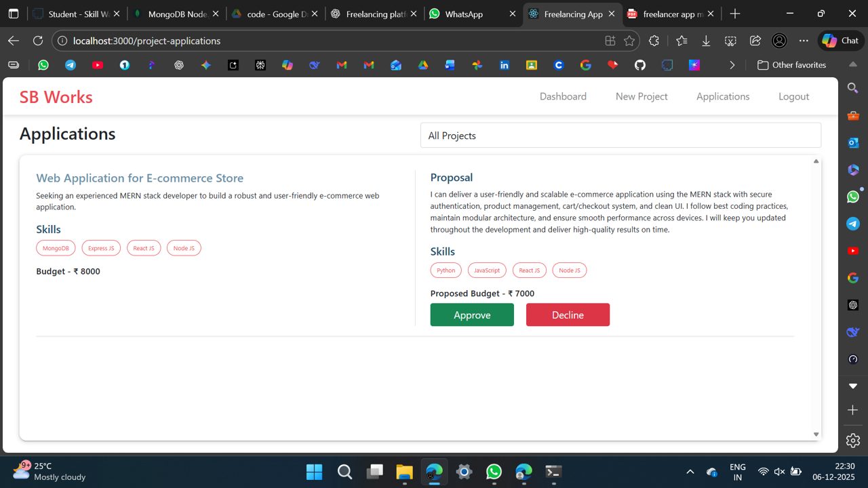868x488 pixels.
Task: Switch to the freelancer app PDF tab
Action: [671, 14]
